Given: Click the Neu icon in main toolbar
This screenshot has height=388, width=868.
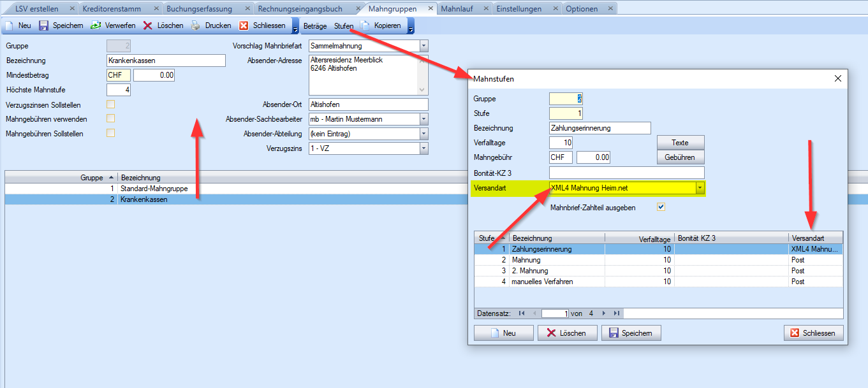Looking at the screenshot, I should pos(10,26).
